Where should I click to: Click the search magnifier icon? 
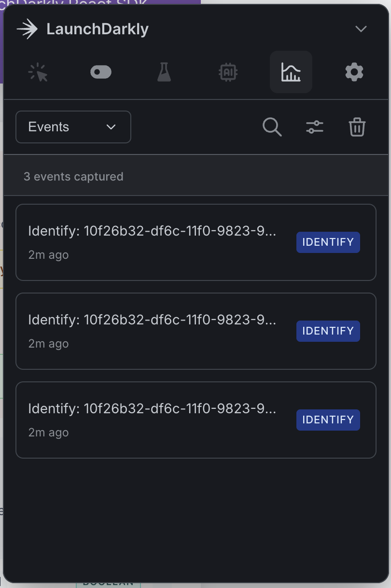pos(272,127)
